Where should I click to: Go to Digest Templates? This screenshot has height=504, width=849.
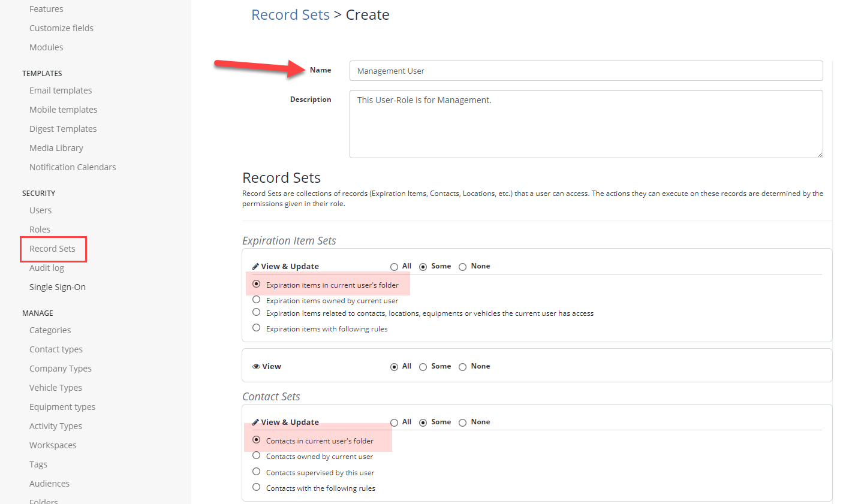(63, 129)
